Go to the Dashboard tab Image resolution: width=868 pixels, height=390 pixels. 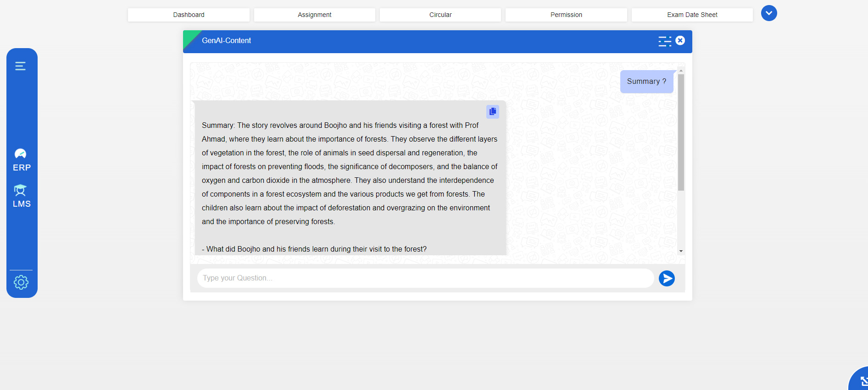coord(189,15)
